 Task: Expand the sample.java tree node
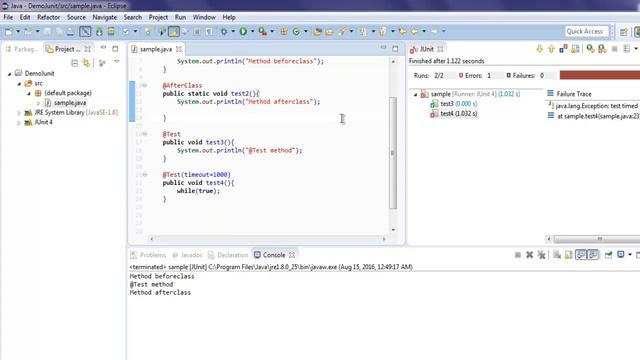click(x=38, y=103)
